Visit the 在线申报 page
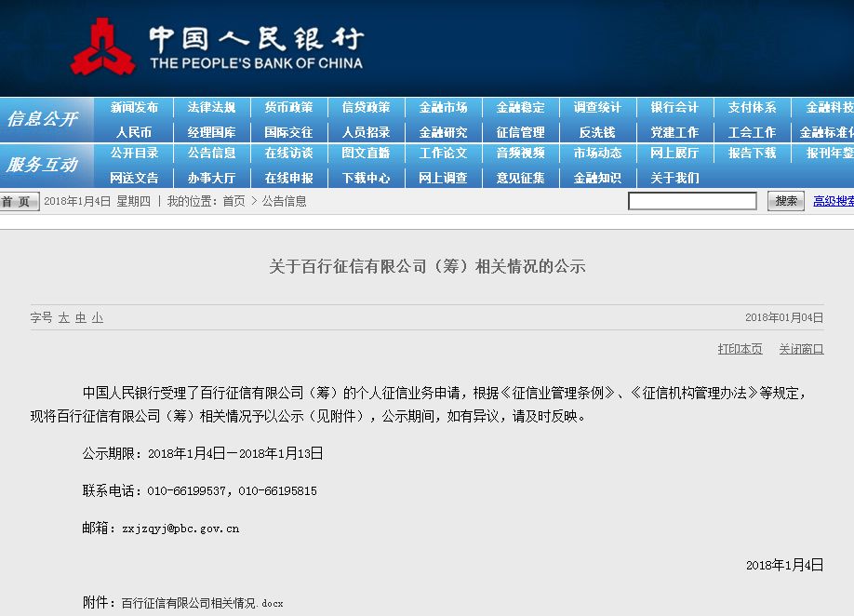 tap(288, 178)
